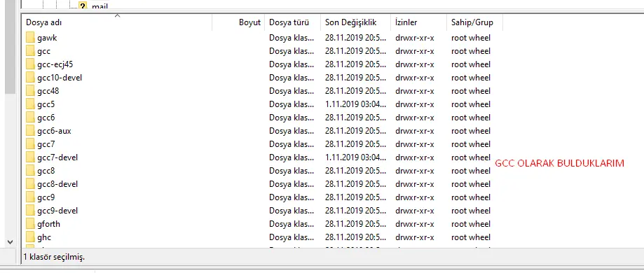Select the gcc9 folder name
The width and height of the screenshot is (644, 273).
coord(46,197)
